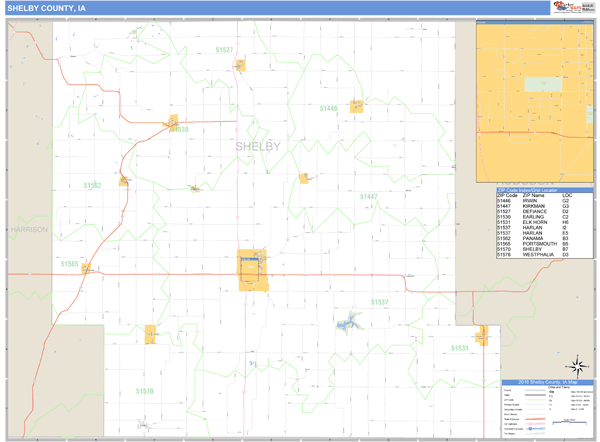Image resolution: width=600 pixels, height=442 pixels.
Task: Select the DEFIANCE row in the index
Action: pyautogui.click(x=545, y=211)
